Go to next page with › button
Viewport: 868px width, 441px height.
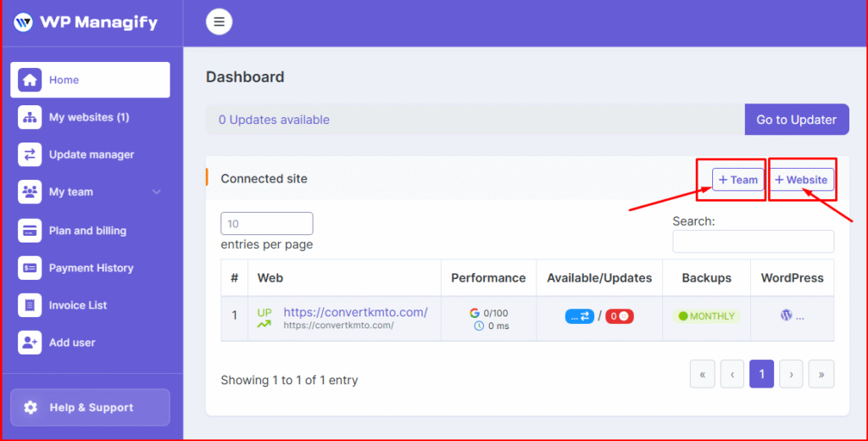(791, 374)
